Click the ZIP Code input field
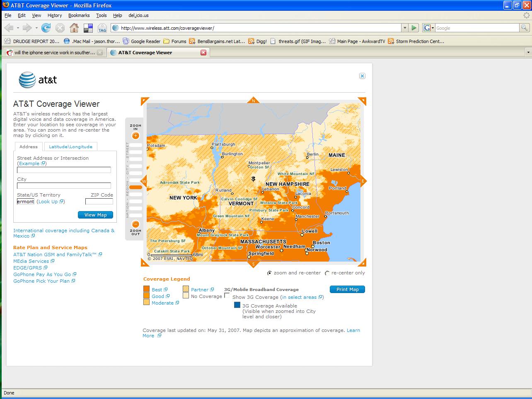The image size is (532, 399). (x=99, y=202)
